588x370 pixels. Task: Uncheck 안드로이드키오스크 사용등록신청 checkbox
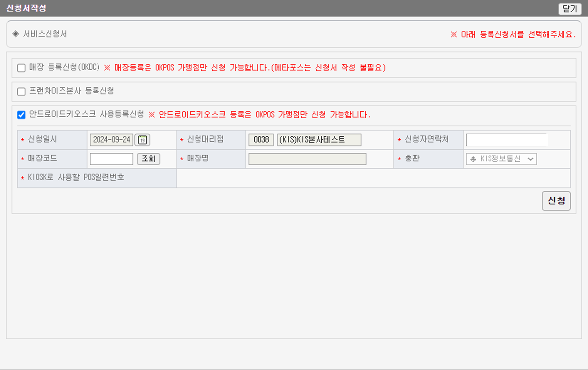[21, 115]
